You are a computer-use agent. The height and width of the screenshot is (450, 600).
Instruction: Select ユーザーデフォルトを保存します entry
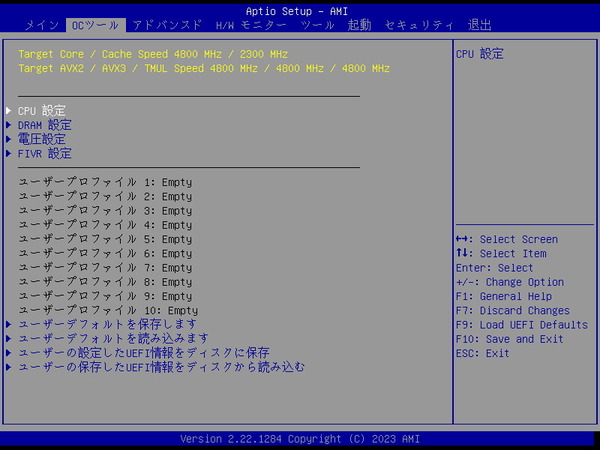(x=108, y=324)
